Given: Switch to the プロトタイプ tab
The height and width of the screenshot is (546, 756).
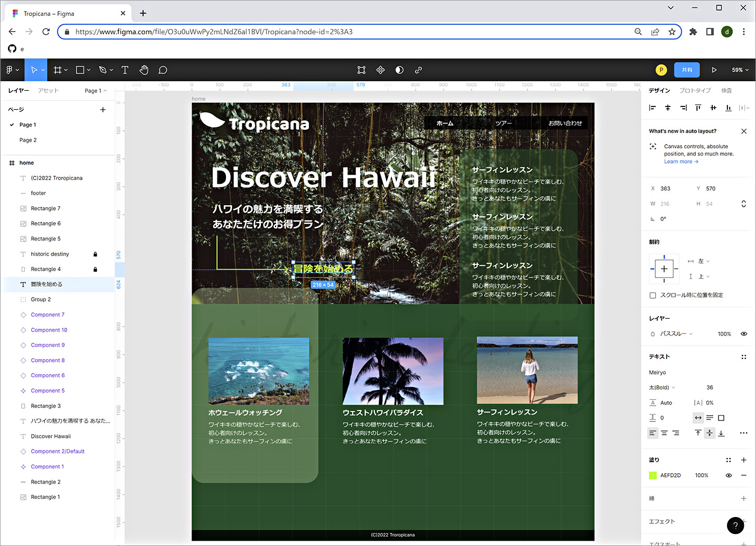Looking at the screenshot, I should tap(695, 90).
